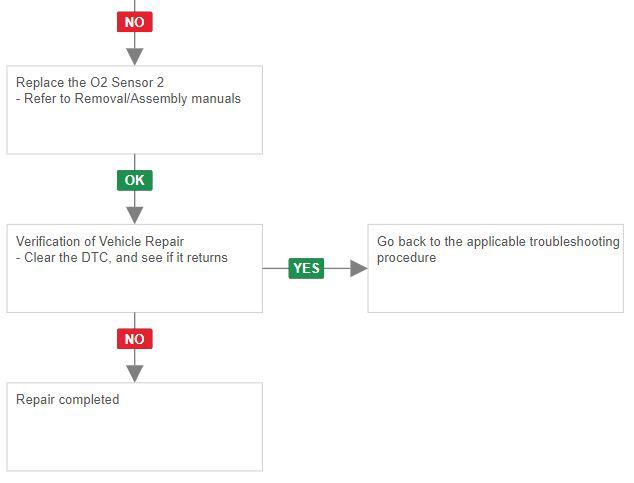Click vertical line above the top NO label
Viewport: 634px width, 483px height.
134,5
